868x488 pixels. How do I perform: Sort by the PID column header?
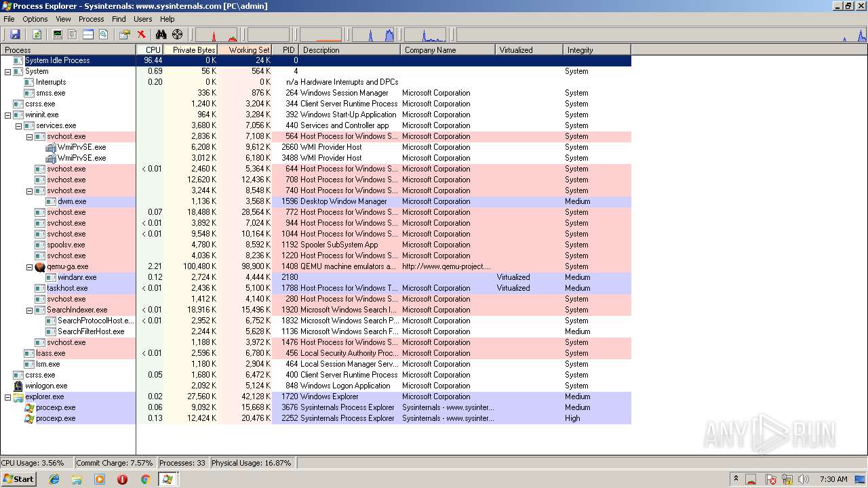(x=285, y=49)
